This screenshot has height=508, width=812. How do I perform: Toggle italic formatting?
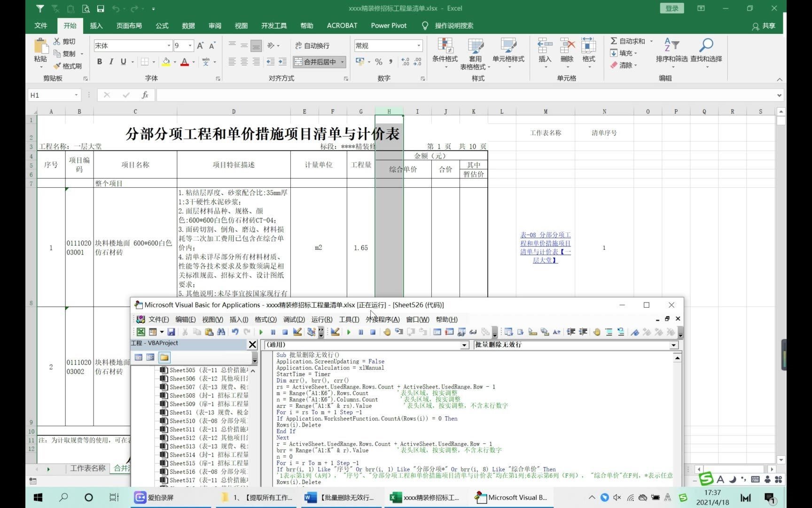[111, 62]
